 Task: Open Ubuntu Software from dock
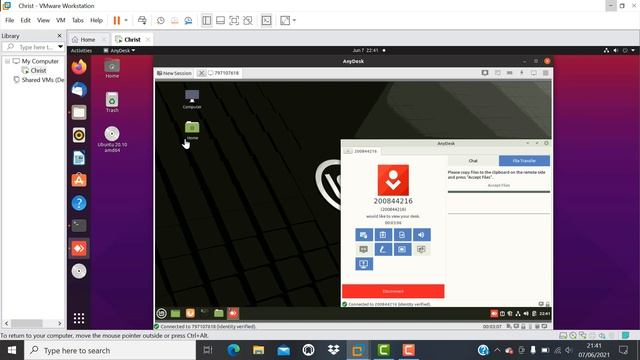[x=79, y=180]
